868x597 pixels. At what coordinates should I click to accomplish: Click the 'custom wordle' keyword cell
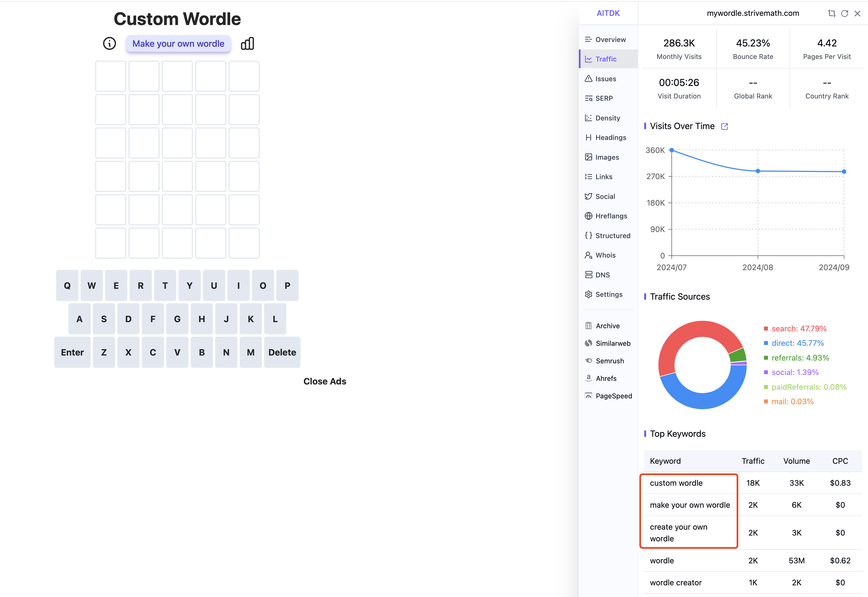689,483
